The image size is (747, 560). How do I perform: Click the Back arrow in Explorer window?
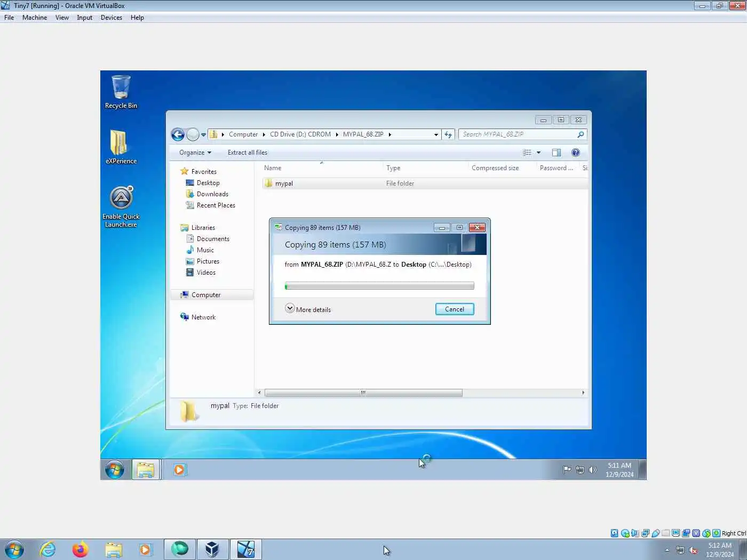click(x=178, y=134)
